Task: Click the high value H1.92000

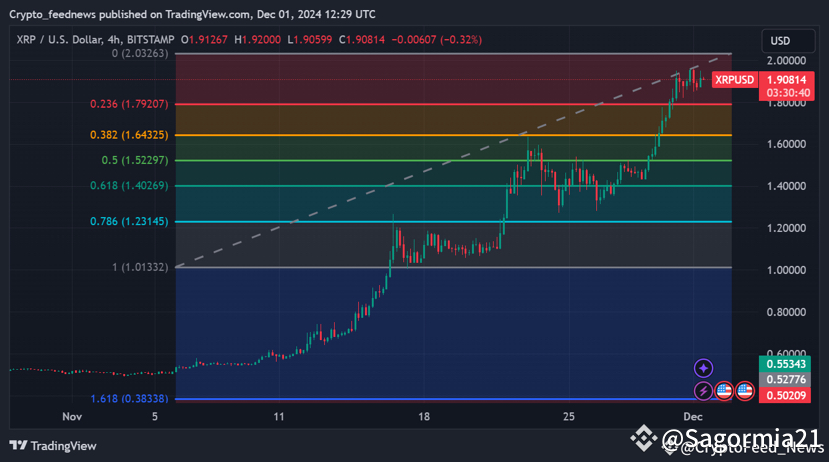Action: [x=257, y=40]
